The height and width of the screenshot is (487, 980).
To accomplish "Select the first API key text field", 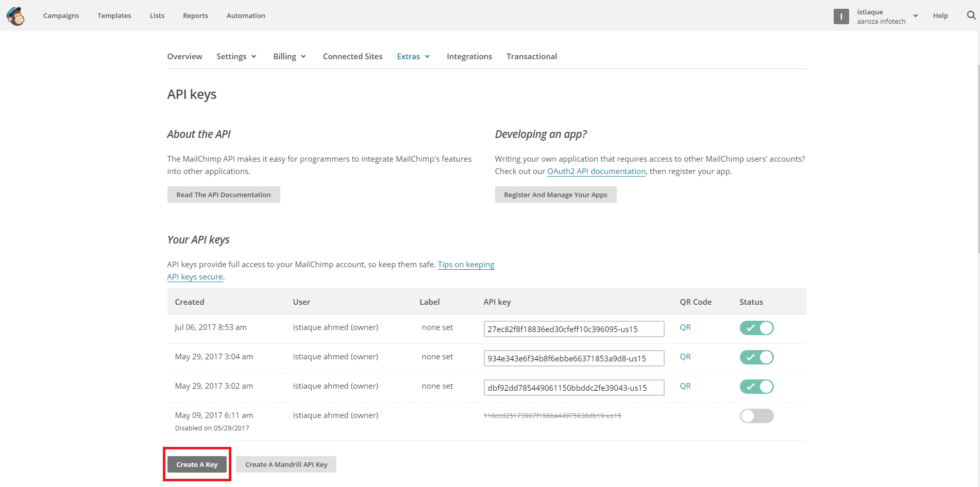I will click(573, 329).
